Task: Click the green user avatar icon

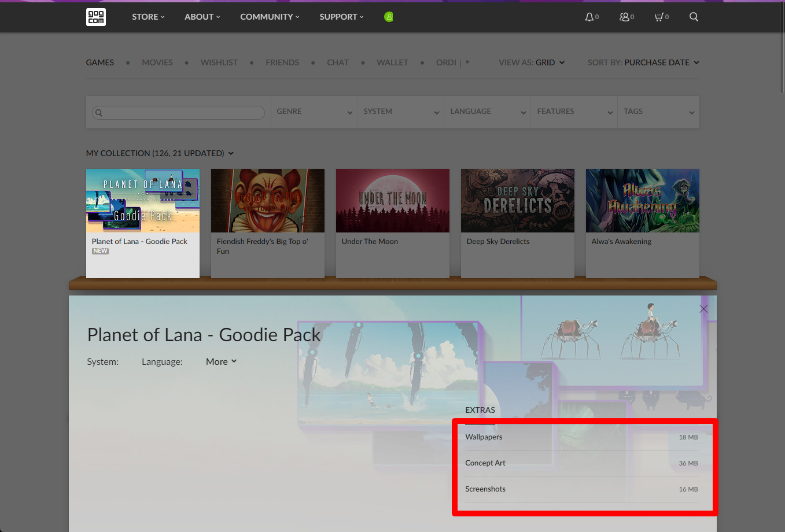Action: pyautogui.click(x=389, y=17)
